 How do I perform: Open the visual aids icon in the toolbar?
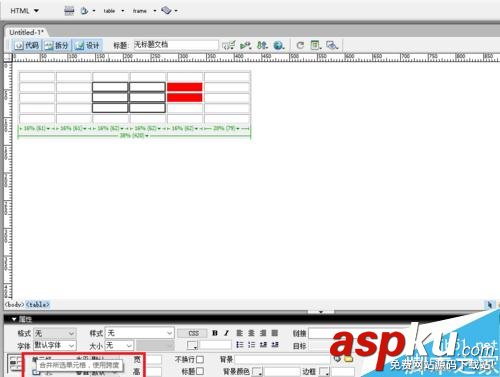click(332, 45)
